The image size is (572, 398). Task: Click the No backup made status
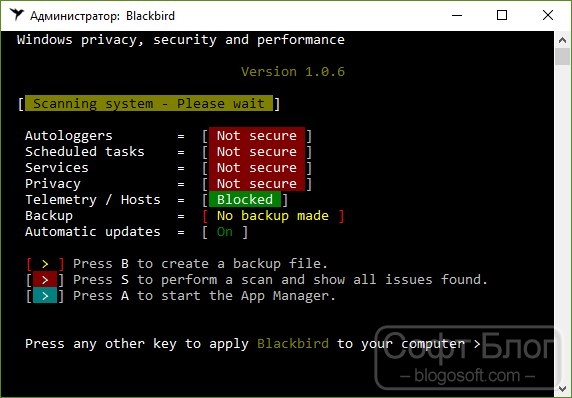273,216
